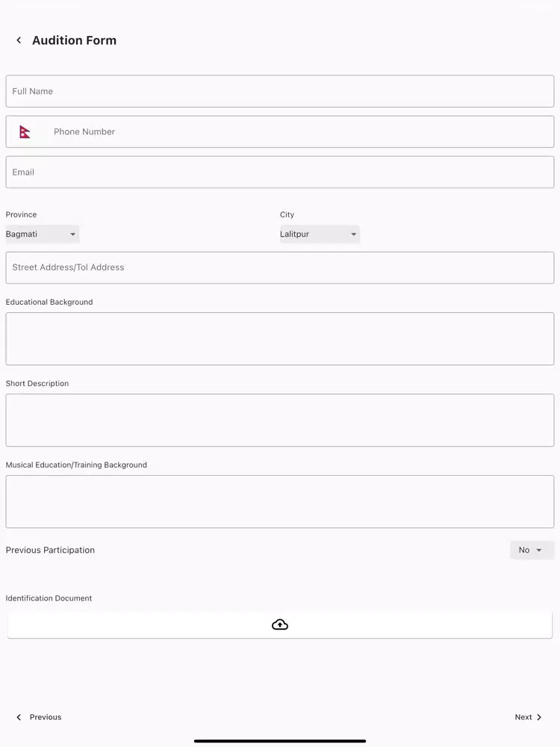Focus the Musical Education/Training Background box
Image resolution: width=560 pixels, height=747 pixels.
click(x=280, y=501)
